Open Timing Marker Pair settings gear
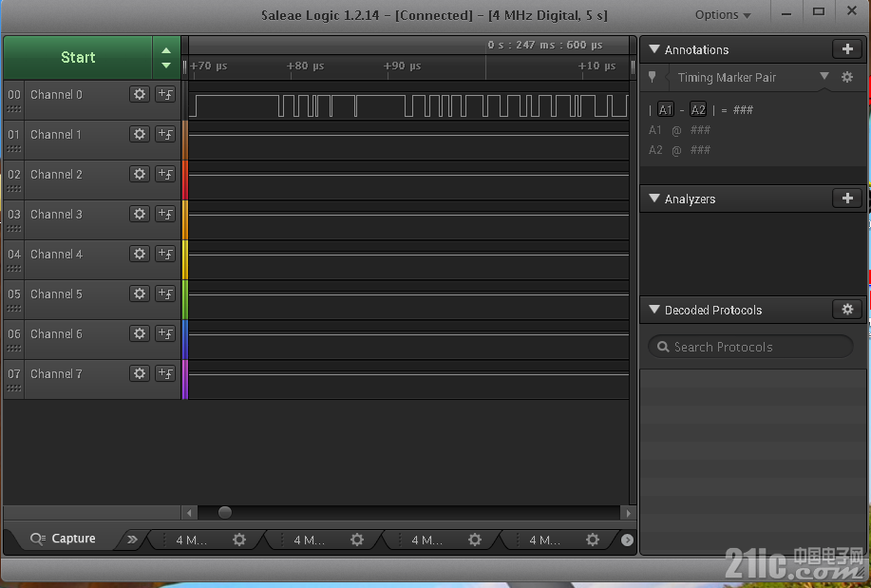Viewport: 871px width, 588px height. pyautogui.click(x=847, y=77)
